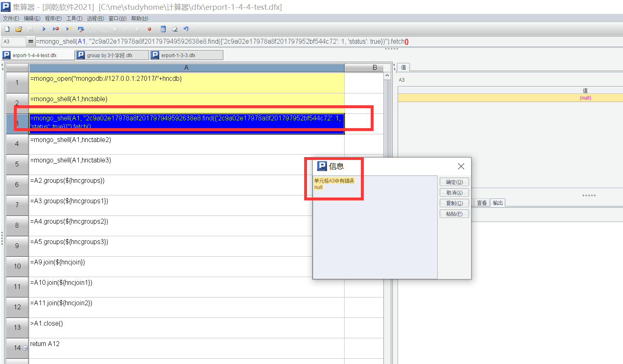
Task: Select cell =A2.groups(${hncgroups})
Action: [x=187, y=185]
